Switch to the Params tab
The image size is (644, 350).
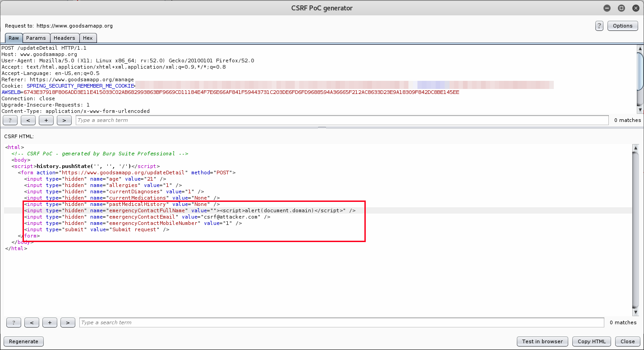click(x=36, y=38)
